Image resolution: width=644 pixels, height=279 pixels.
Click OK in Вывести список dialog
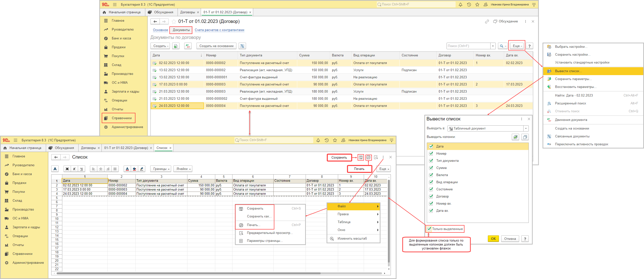(x=493, y=239)
